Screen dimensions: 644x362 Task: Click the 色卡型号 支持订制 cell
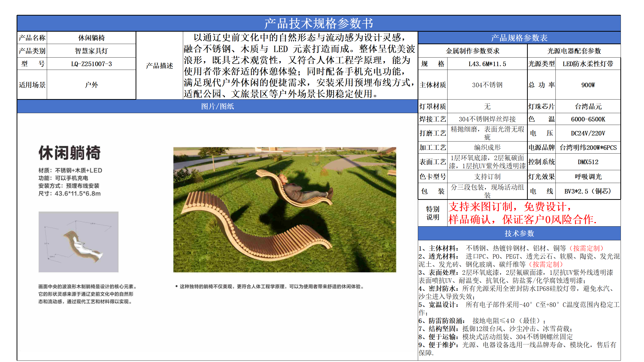click(x=488, y=177)
